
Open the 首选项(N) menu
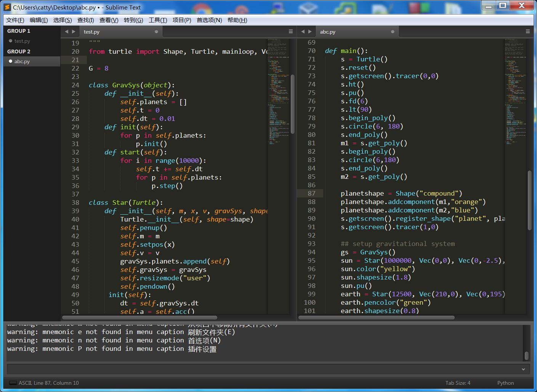209,20
